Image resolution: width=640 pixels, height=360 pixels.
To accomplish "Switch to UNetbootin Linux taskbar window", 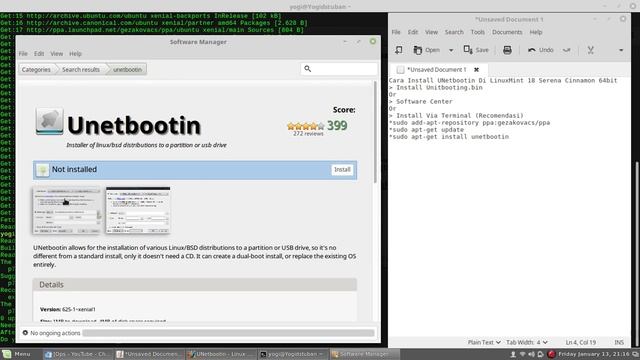I will tap(220, 354).
